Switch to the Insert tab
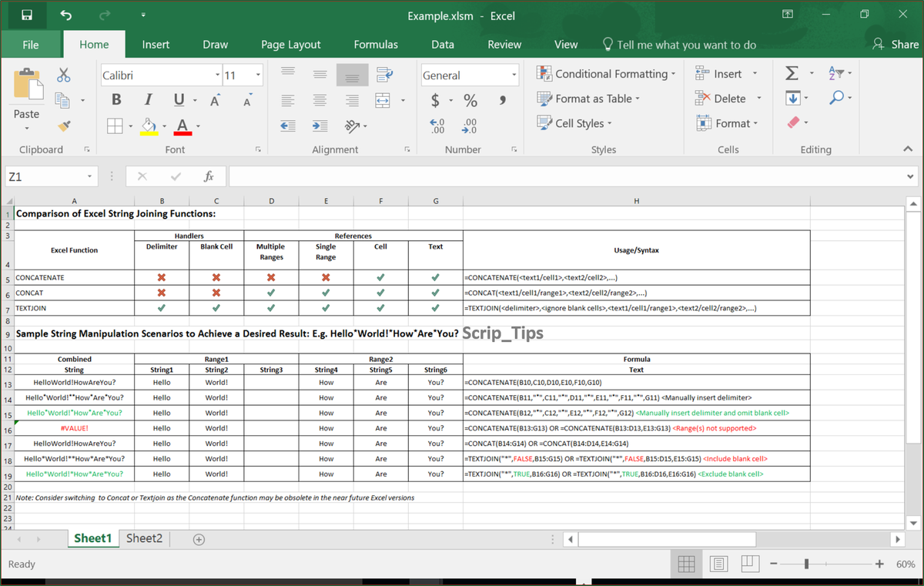This screenshot has width=924, height=586. coord(156,45)
